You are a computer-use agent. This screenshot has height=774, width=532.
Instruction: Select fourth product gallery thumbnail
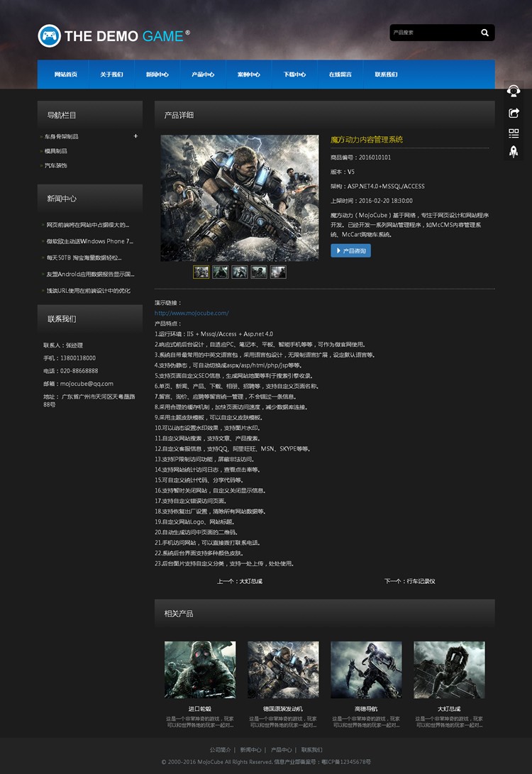[259, 272]
